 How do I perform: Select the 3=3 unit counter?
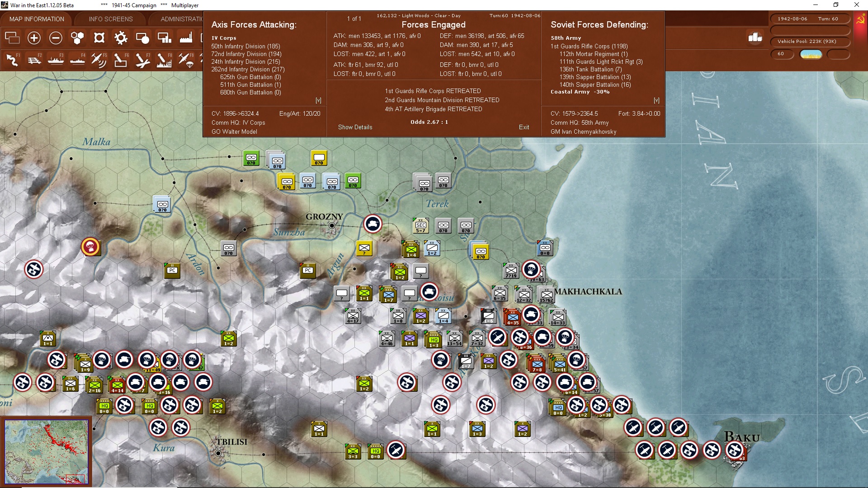353,451
